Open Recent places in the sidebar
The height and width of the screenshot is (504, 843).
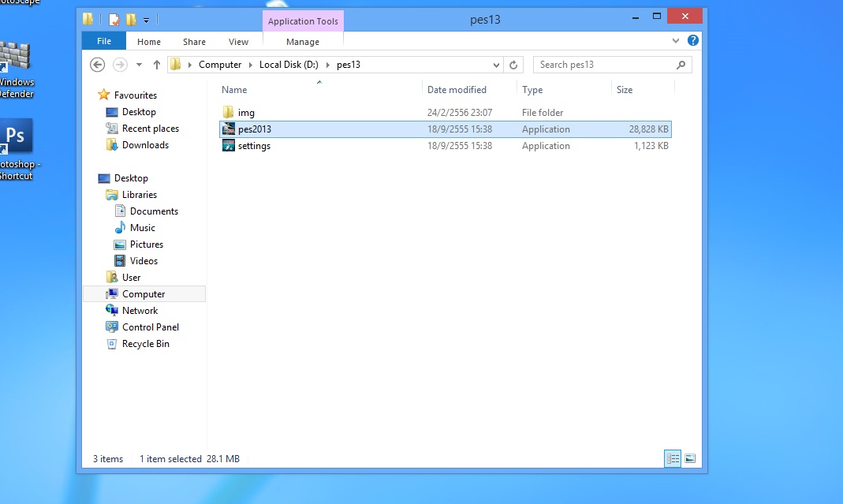coord(151,129)
